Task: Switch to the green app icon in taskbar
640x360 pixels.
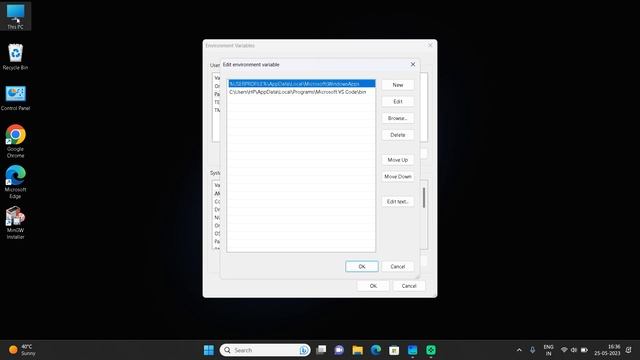Action: pyautogui.click(x=431, y=350)
